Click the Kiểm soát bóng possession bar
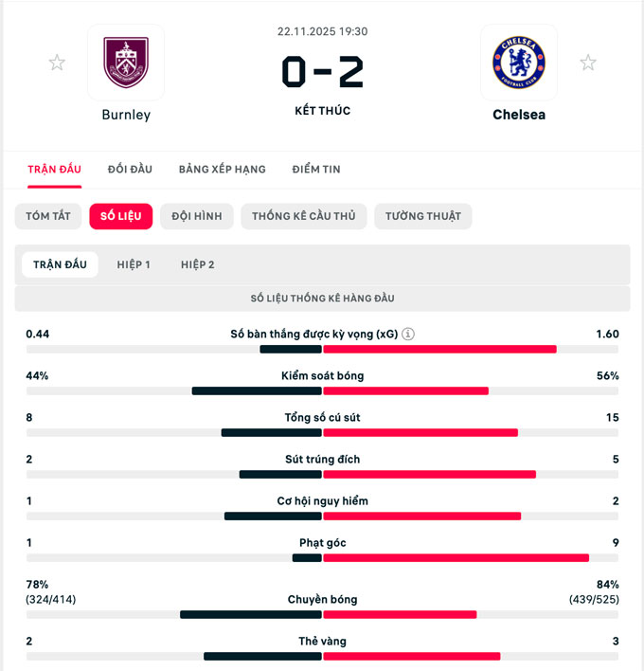 tap(322, 390)
